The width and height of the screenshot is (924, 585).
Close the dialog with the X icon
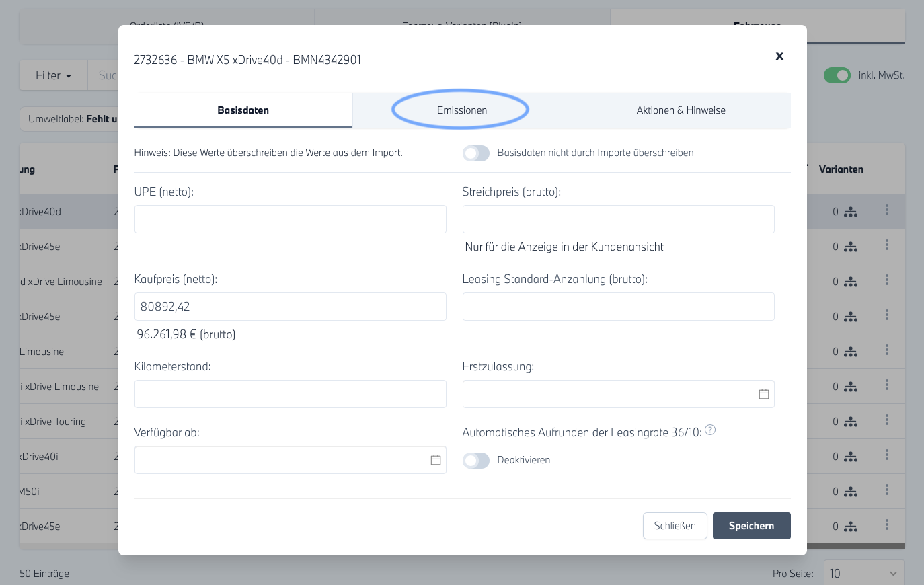779,56
